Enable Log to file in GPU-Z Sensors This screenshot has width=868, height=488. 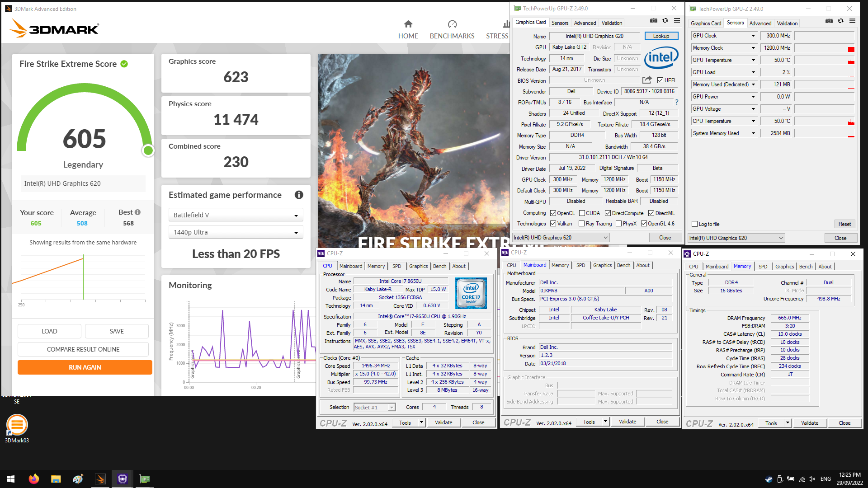point(695,224)
